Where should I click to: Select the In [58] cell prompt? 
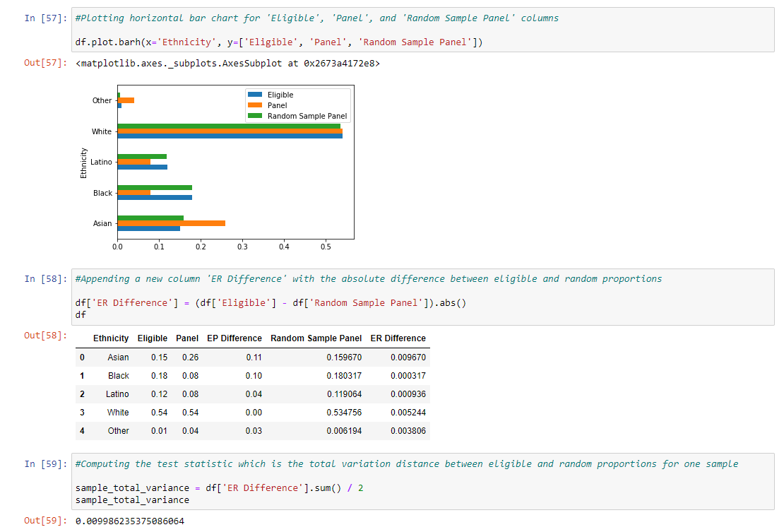(47, 279)
